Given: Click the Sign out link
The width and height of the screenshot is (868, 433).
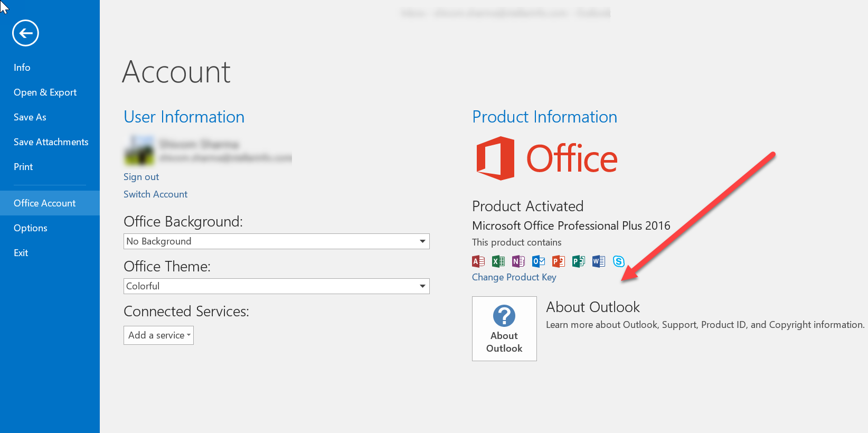Looking at the screenshot, I should pyautogui.click(x=141, y=177).
